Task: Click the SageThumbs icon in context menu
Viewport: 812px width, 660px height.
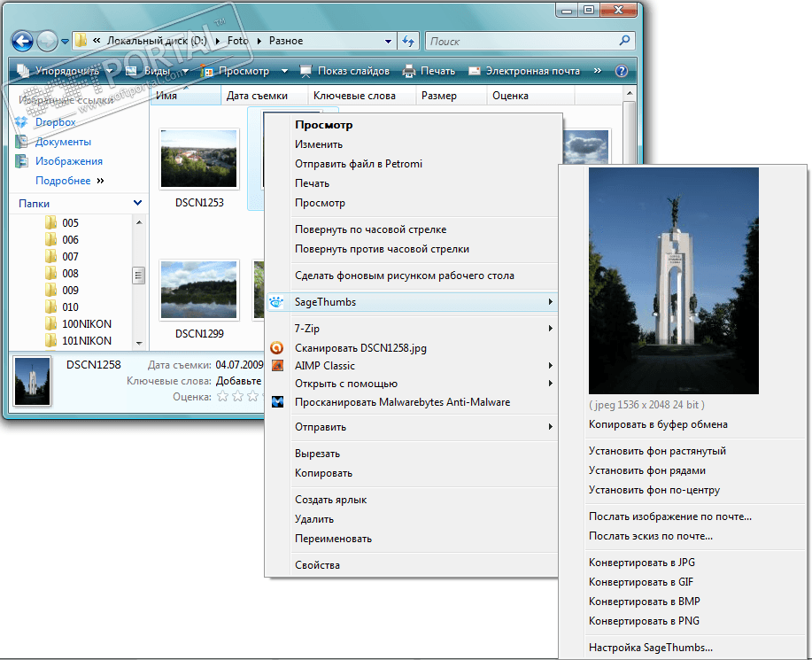Action: pyautogui.click(x=277, y=302)
